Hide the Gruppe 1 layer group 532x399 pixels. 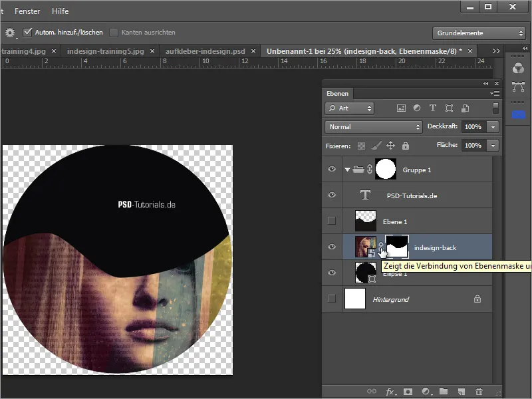pos(332,169)
